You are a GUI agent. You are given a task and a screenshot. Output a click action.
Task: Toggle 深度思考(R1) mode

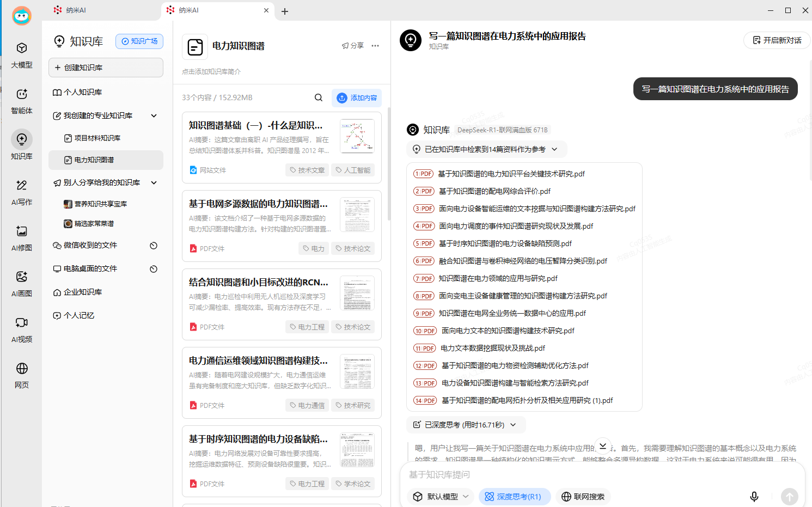coord(515,497)
